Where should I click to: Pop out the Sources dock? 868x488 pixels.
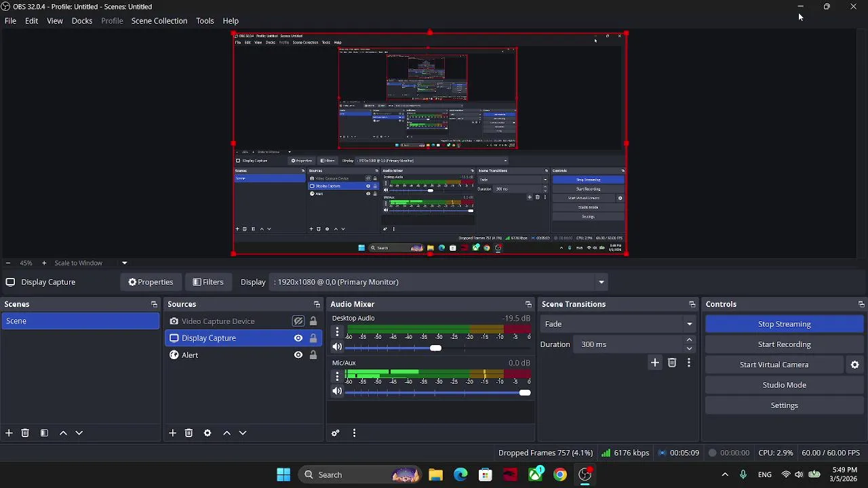click(x=317, y=304)
